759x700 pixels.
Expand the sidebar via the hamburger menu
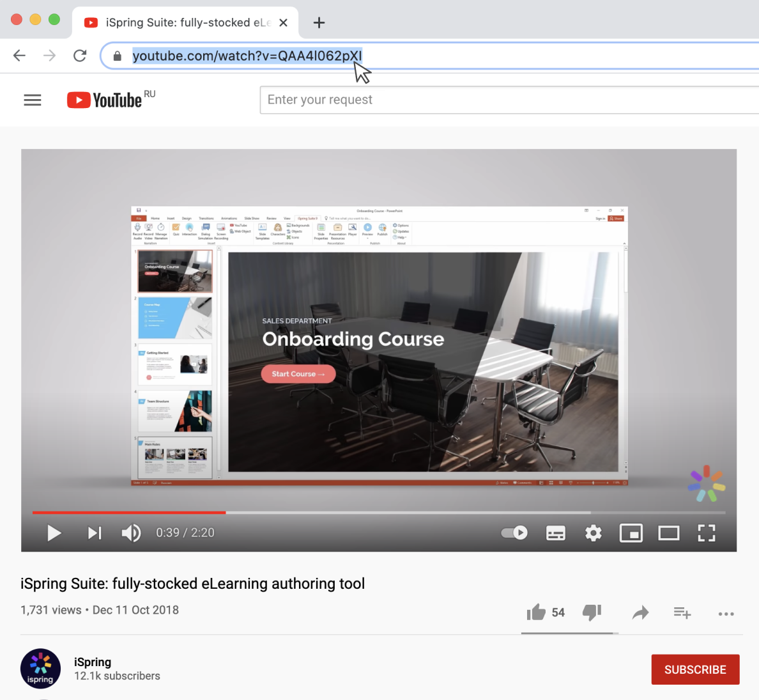coord(32,100)
